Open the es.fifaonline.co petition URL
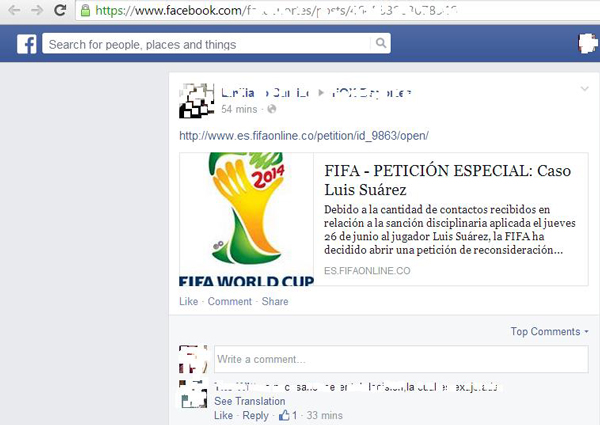 point(304,136)
